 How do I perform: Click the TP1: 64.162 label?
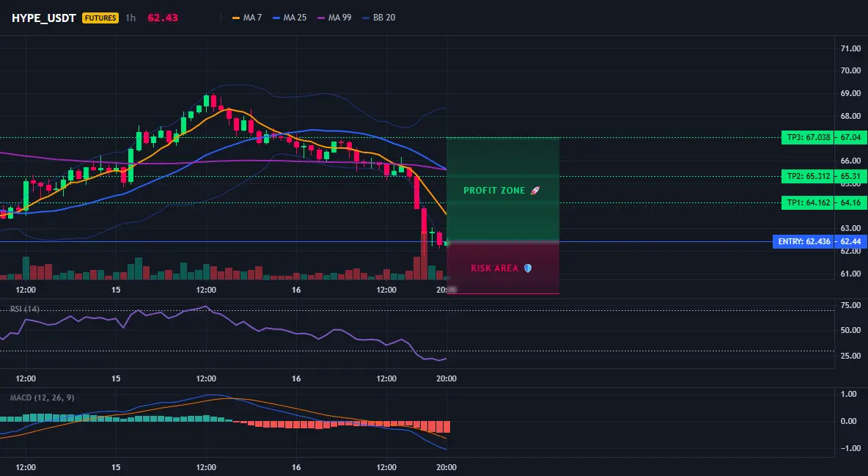pos(808,203)
